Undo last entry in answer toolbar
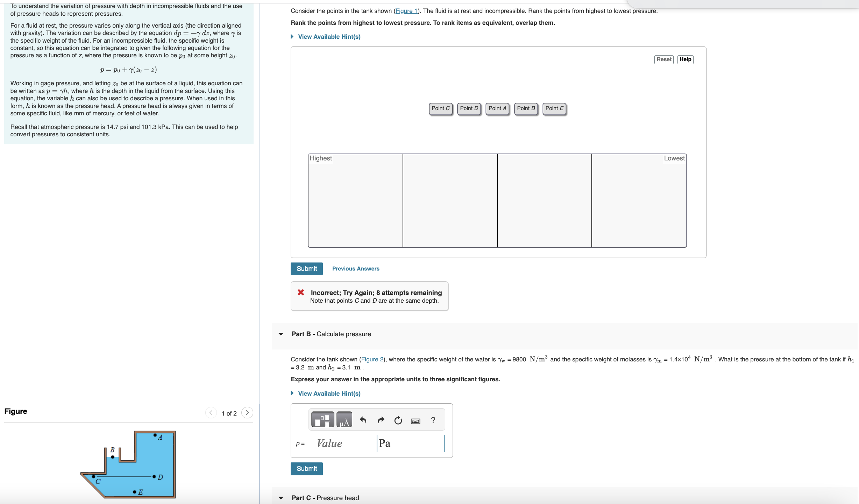The width and height of the screenshot is (859, 504). pyautogui.click(x=363, y=420)
